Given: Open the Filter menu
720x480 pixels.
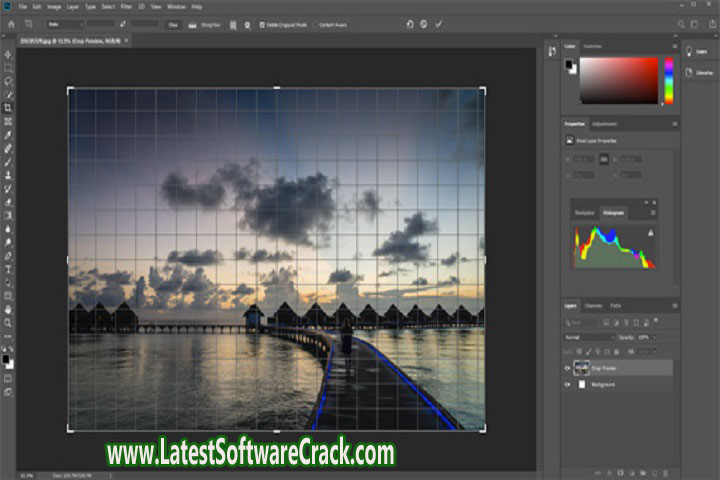Looking at the screenshot, I should (126, 7).
